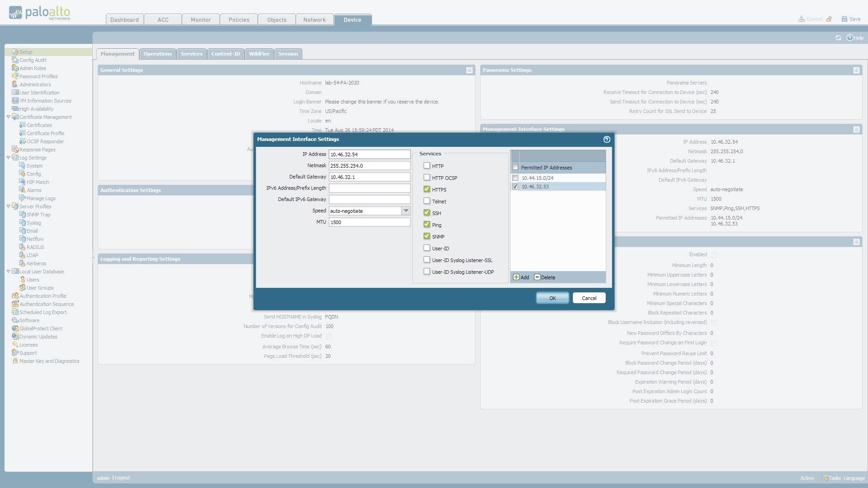Collapse the Certificate Management tree node
This screenshot has width=868, height=488.
click(x=8, y=117)
